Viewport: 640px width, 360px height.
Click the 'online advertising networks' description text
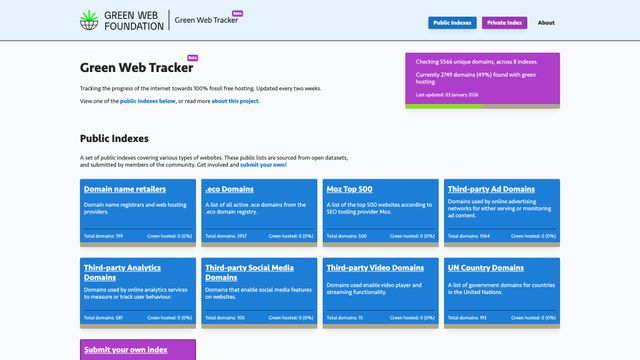499,208
